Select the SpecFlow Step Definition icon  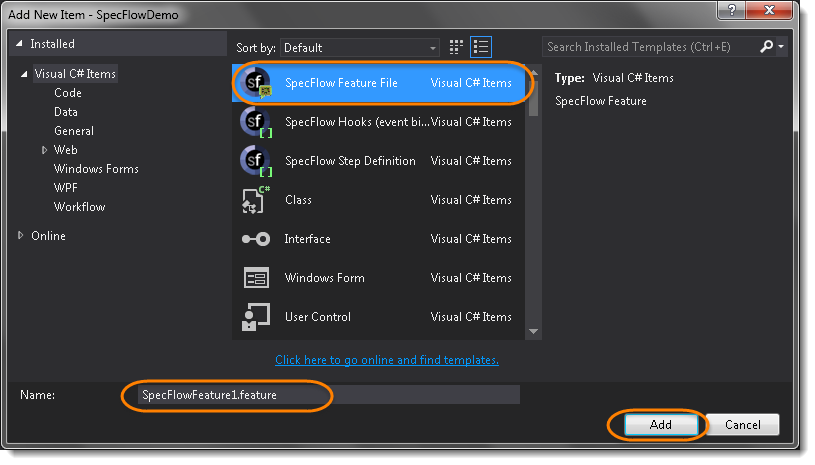click(255, 161)
